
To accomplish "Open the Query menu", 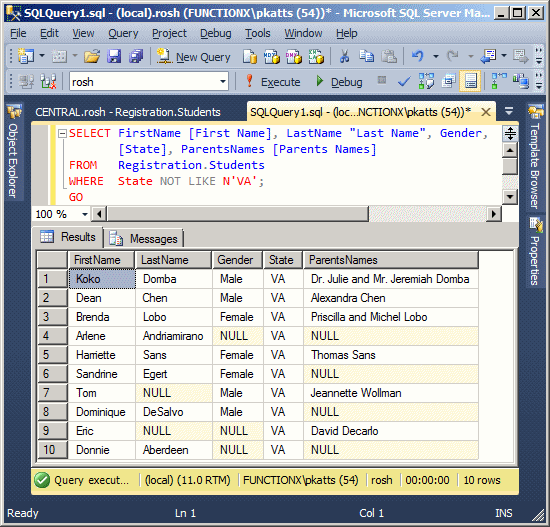I will [x=123, y=33].
